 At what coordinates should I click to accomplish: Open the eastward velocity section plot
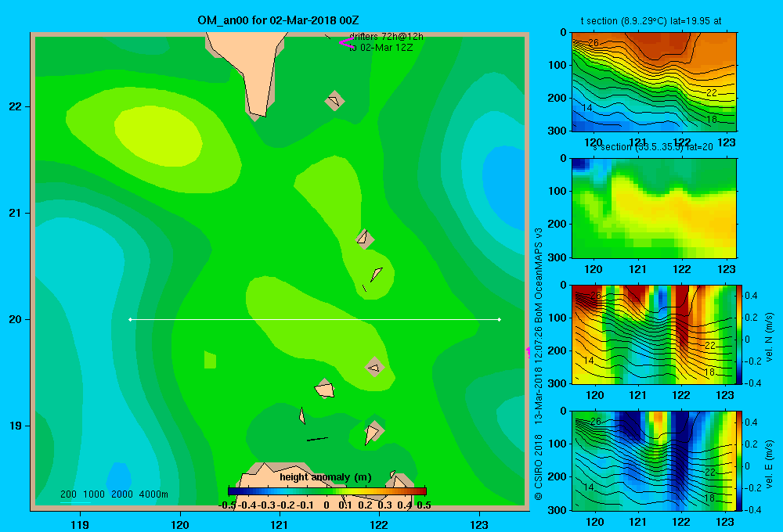pos(654,461)
